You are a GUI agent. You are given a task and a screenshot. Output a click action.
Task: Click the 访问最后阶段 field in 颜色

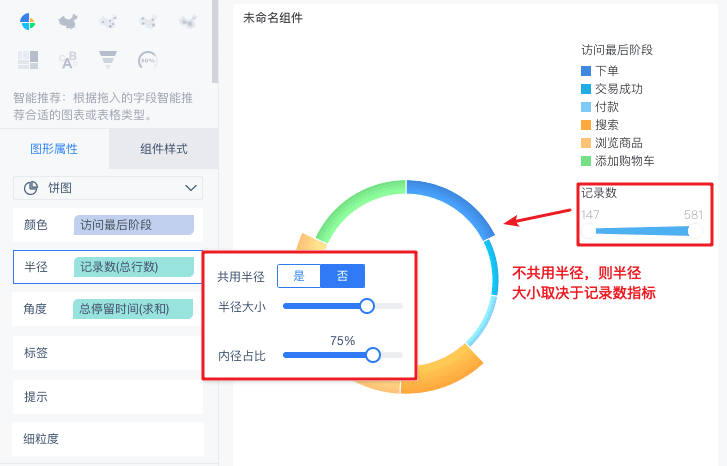coord(134,225)
